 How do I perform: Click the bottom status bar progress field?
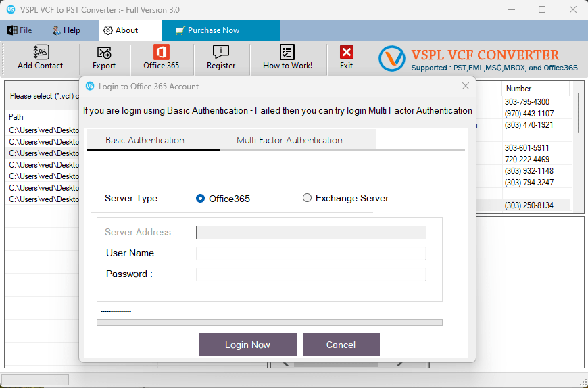35,379
